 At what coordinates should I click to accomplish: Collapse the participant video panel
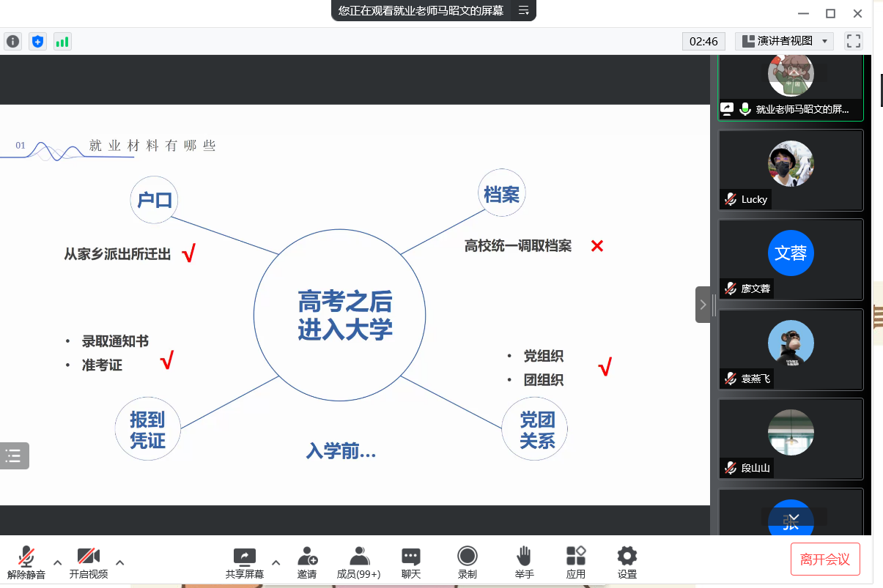[x=703, y=305]
